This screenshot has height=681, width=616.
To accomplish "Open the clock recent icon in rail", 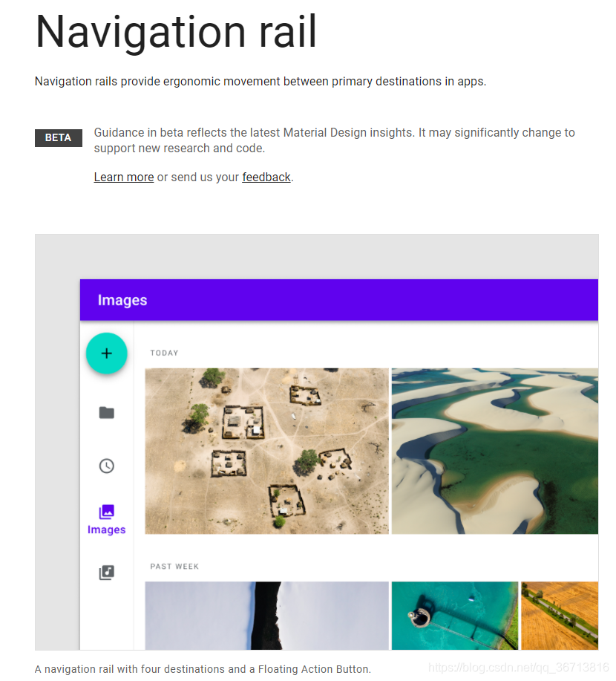I will click(106, 466).
